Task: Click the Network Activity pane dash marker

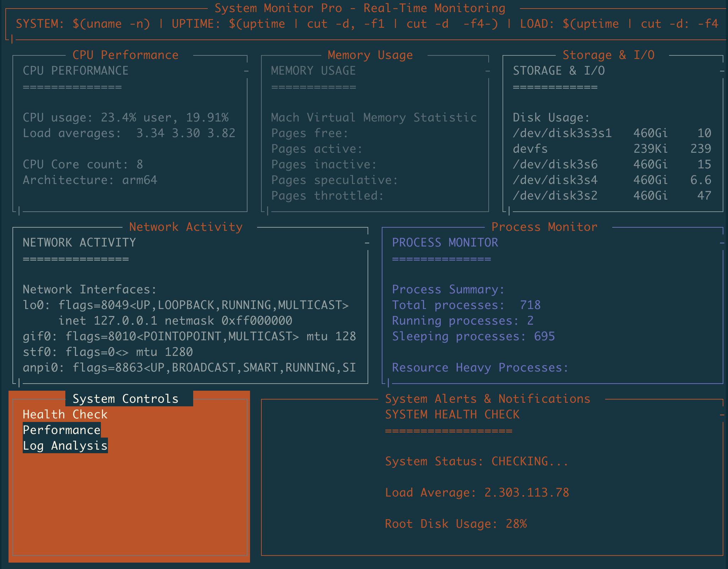Action: (367, 243)
